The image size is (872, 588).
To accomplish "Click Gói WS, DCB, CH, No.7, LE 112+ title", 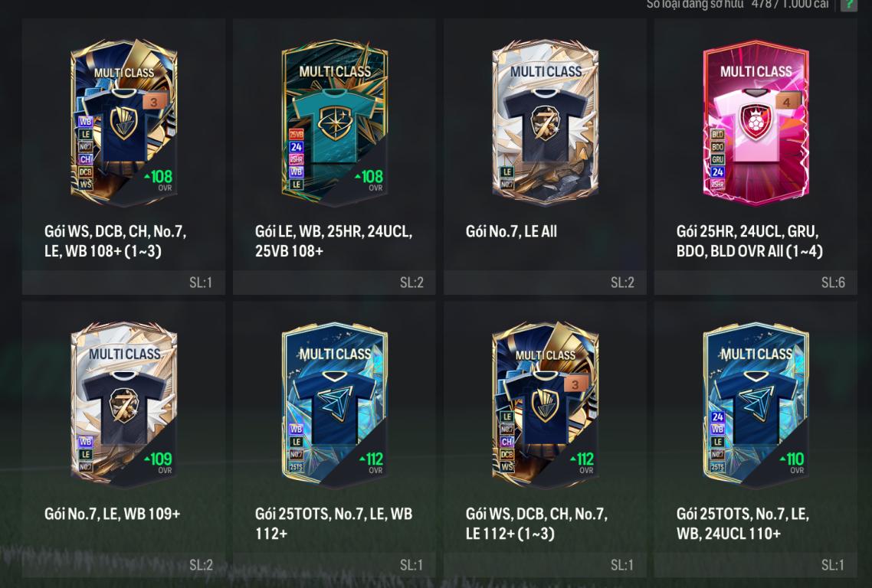I will click(536, 524).
